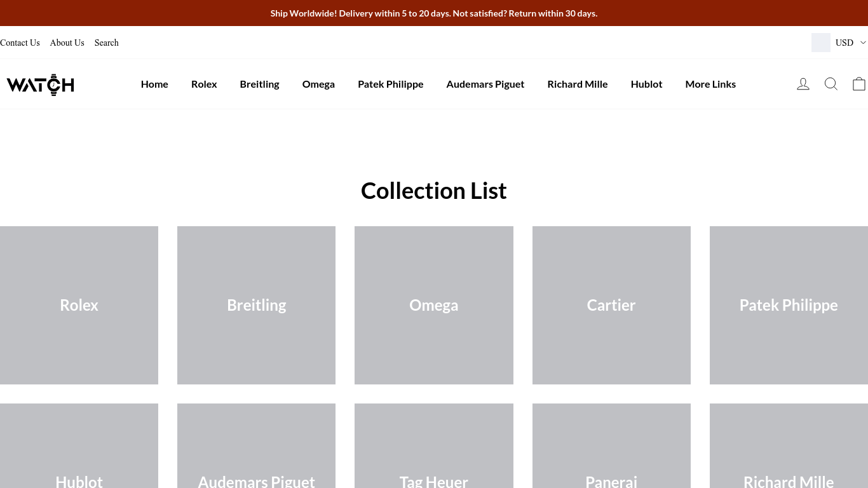Open the account login icon
Viewport: 868px width, 488px height.
pos(803,84)
